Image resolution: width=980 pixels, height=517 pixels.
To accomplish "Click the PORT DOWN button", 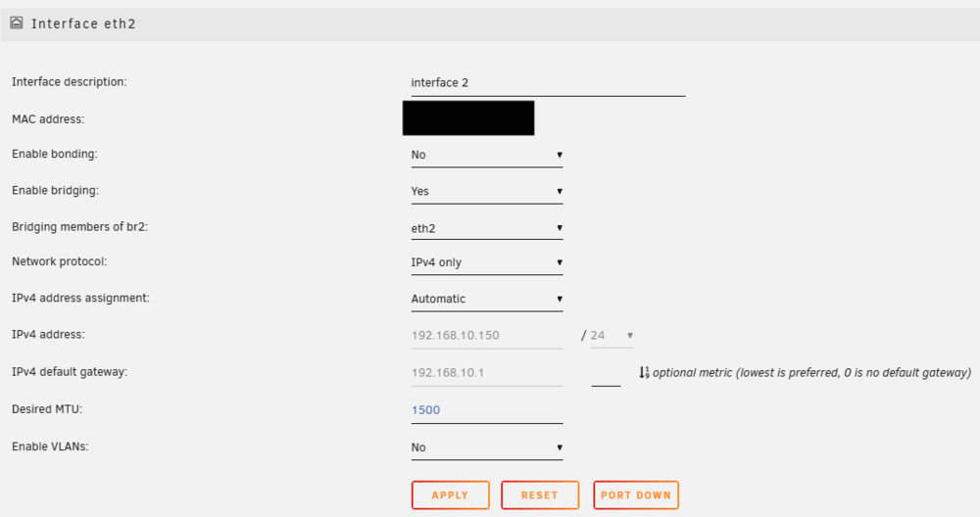I will (x=636, y=495).
